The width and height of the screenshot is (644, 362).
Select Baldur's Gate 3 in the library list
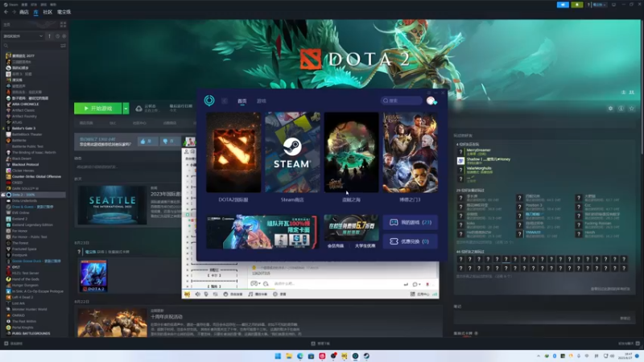[x=23, y=128]
